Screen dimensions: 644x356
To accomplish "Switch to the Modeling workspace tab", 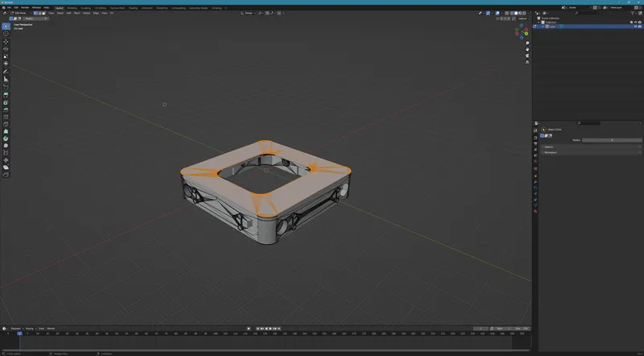I will pyautogui.click(x=72, y=8).
